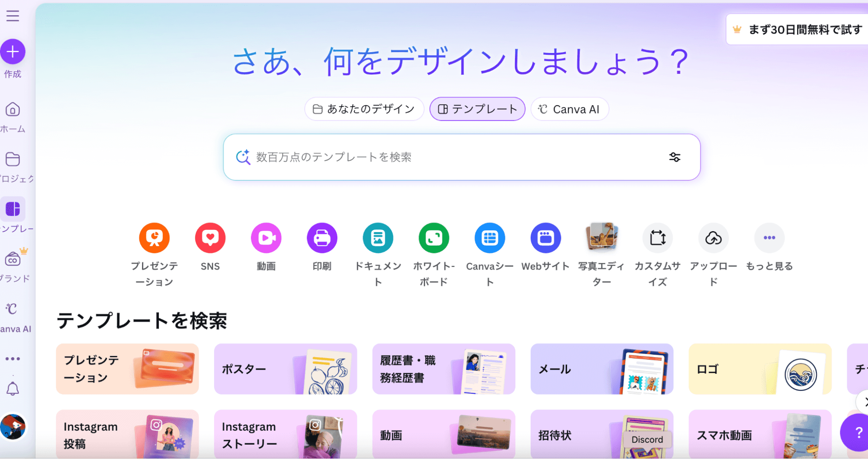Choose the green Whiteboard icon
Viewport: 868px width, 459px height.
pos(434,238)
